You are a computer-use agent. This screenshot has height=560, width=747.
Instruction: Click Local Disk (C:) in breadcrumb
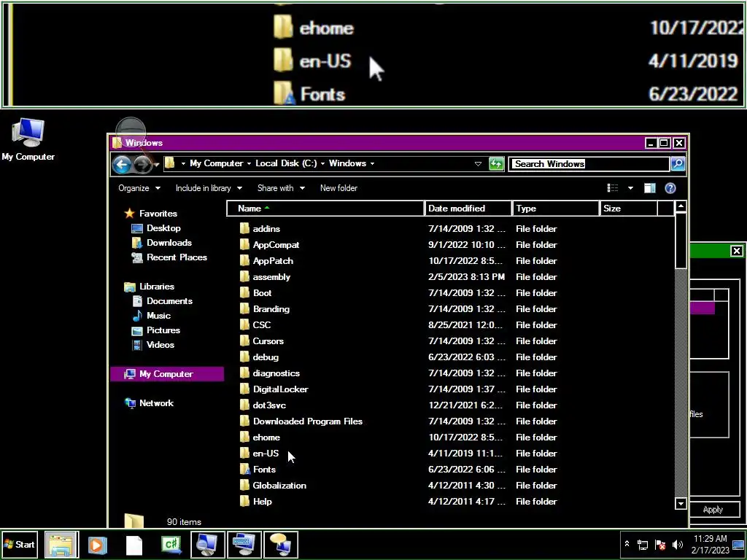[286, 163]
